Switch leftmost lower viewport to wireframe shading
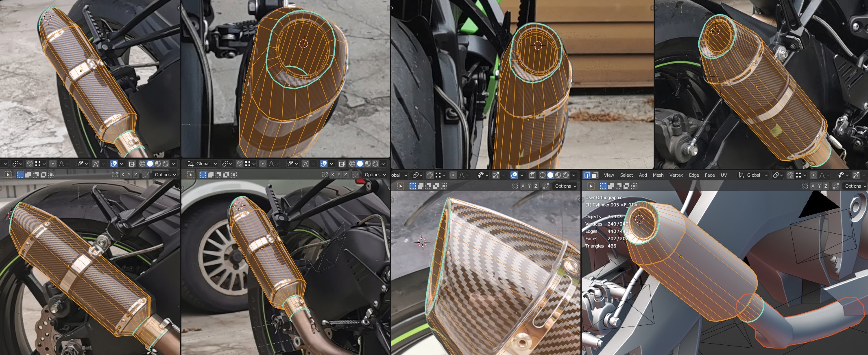868x355 pixels. point(142,164)
